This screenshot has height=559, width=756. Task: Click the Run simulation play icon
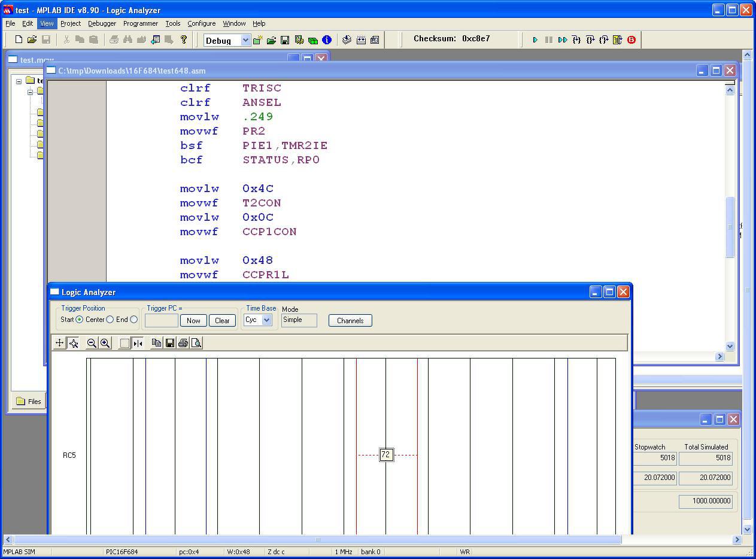tap(535, 40)
